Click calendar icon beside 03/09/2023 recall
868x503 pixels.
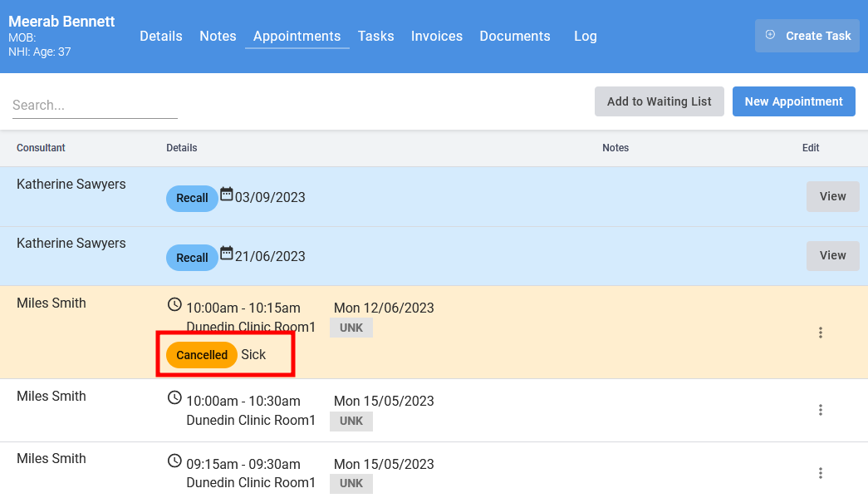pos(226,195)
